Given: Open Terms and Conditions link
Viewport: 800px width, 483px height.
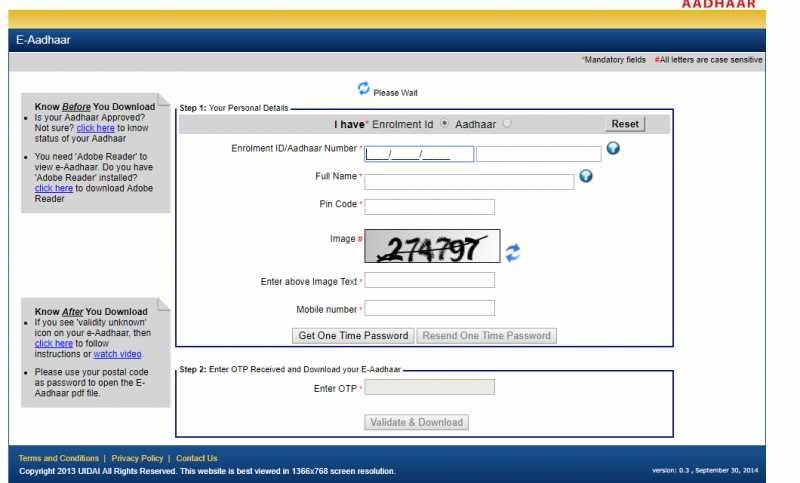Looking at the screenshot, I should (59, 458).
